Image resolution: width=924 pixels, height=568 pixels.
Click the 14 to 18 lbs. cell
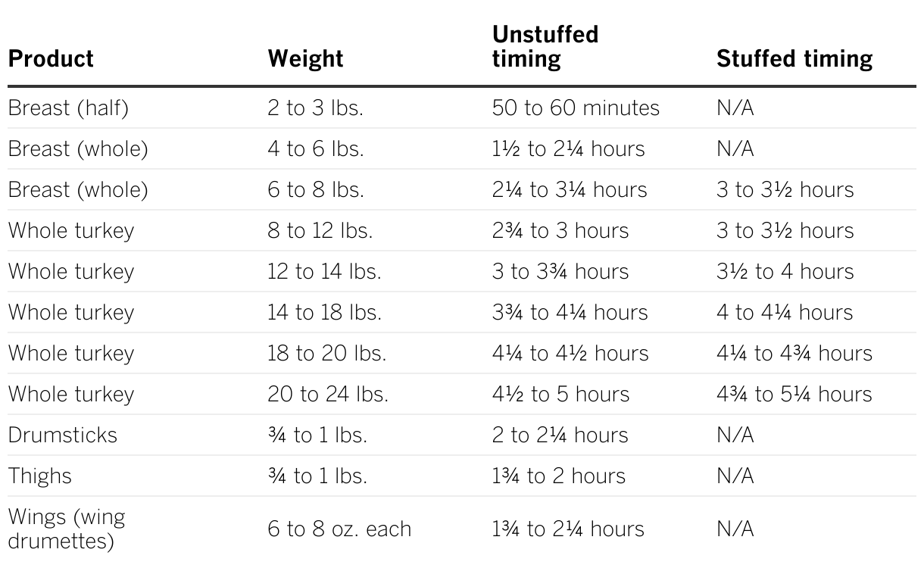click(x=324, y=313)
